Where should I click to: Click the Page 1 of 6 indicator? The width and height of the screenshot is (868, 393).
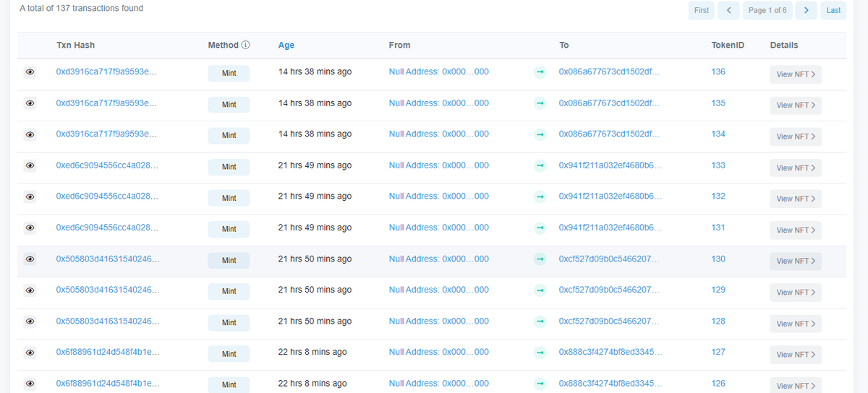click(x=767, y=10)
